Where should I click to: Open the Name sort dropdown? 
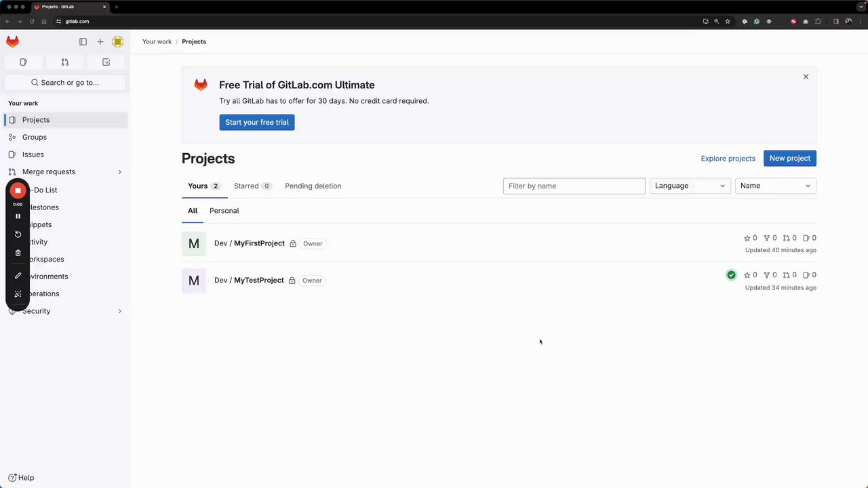[x=775, y=186]
